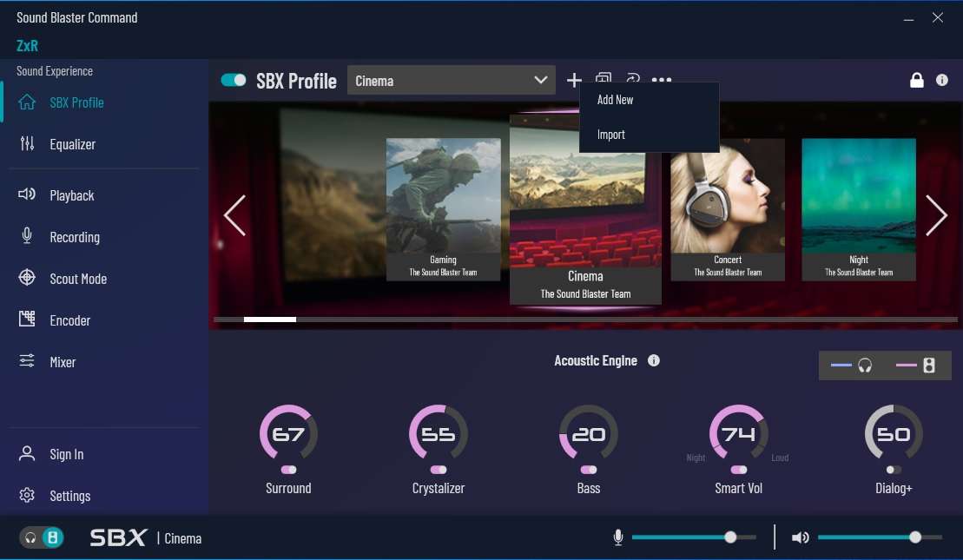963x560 pixels.
Task: Open Scout Mode from the sidebar
Action: pos(78,279)
